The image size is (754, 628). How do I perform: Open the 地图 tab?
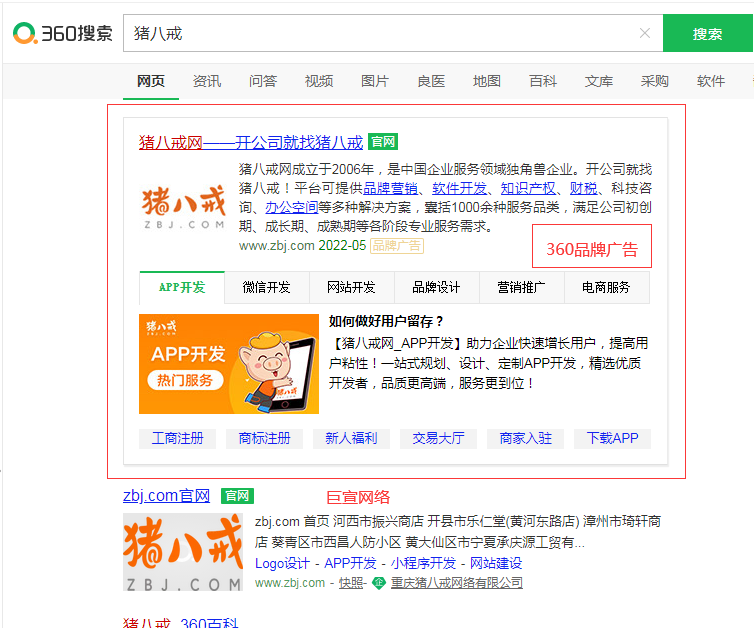(x=487, y=81)
